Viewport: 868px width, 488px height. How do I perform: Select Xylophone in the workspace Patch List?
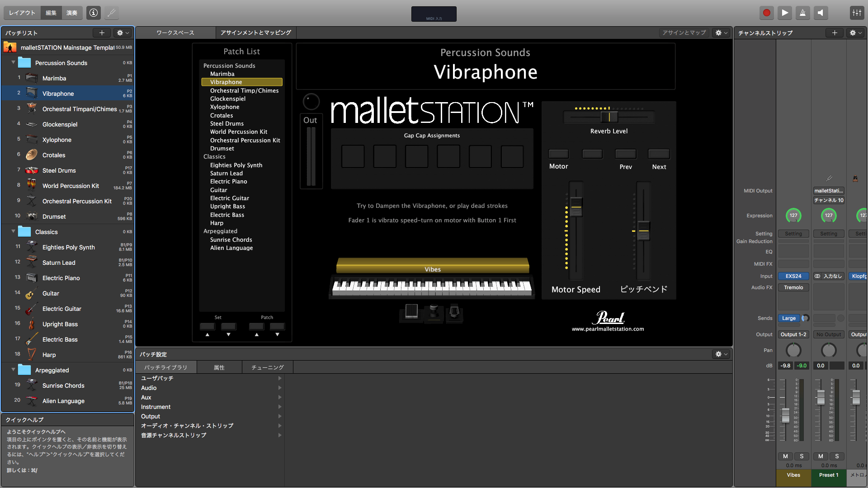[x=225, y=107]
